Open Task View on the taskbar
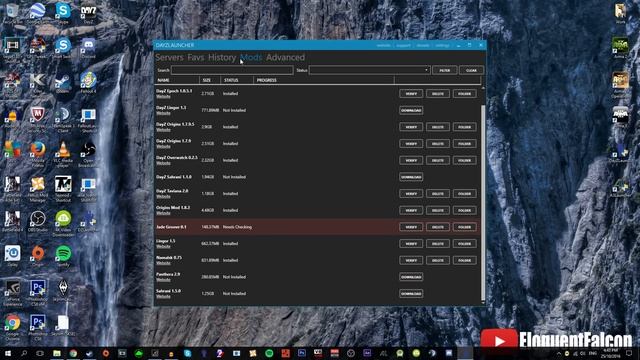Viewport: 640px width, 360px height. [x=40, y=353]
